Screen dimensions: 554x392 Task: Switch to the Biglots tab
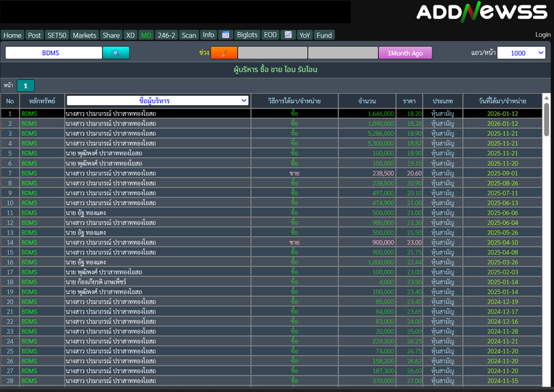point(247,35)
